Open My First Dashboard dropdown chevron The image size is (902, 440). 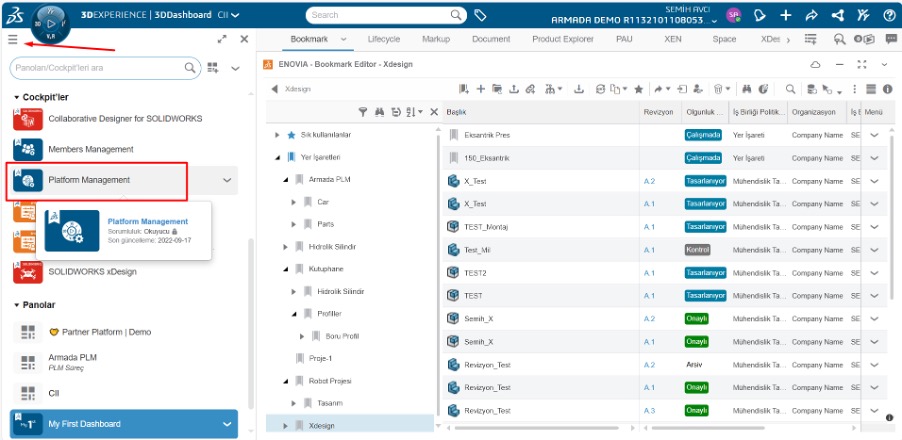coord(227,424)
